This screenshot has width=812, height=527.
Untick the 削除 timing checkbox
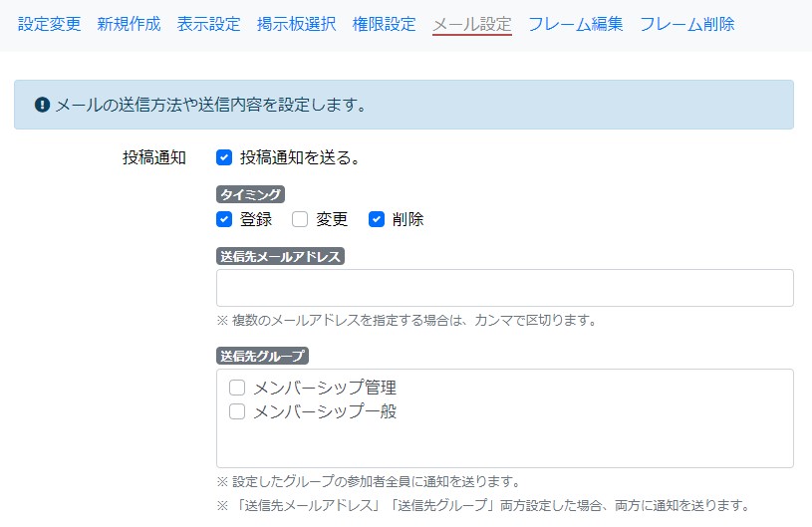point(377,219)
